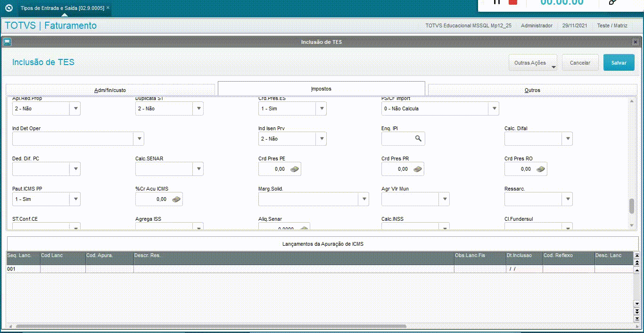
Task: Click the grid page-up double arrow
Action: tap(637, 262)
